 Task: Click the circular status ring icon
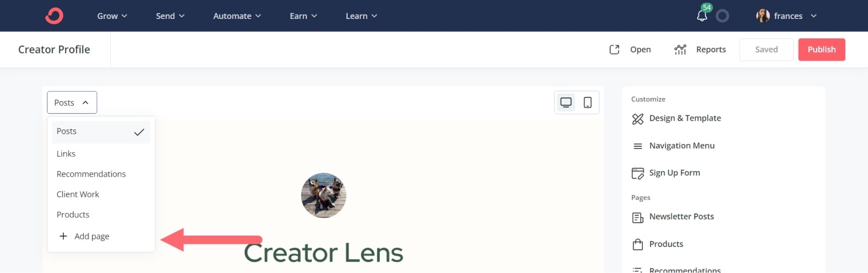723,16
